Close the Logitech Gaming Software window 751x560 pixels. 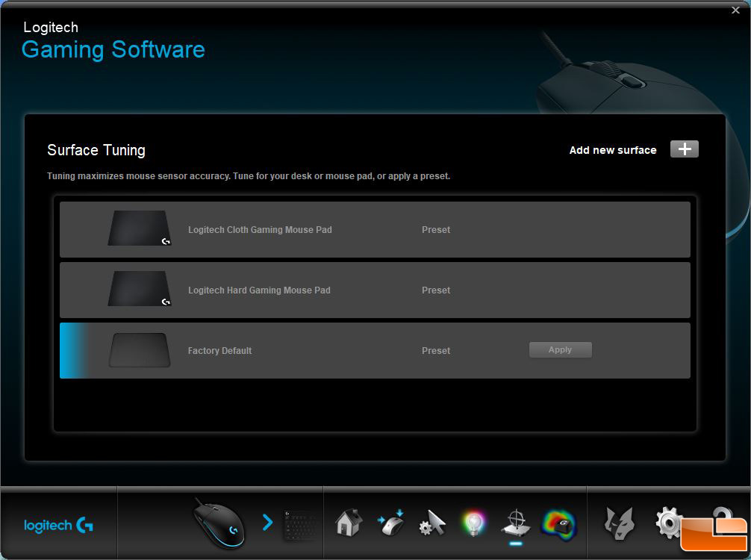pos(735,10)
